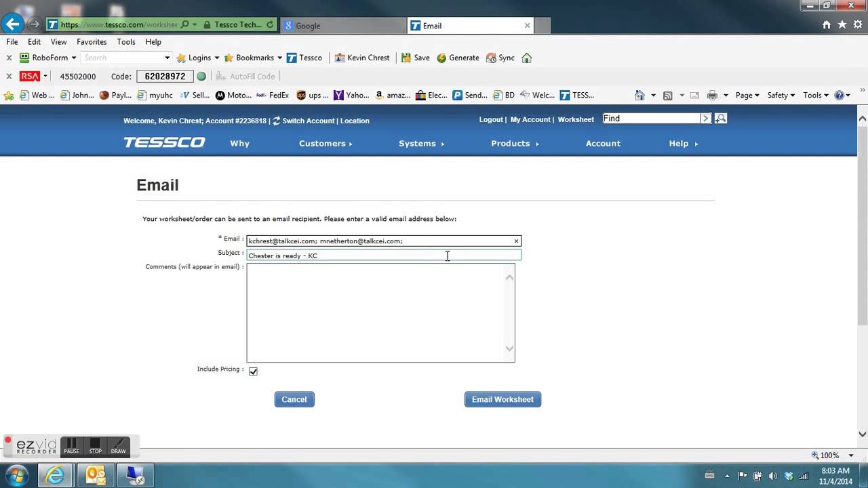The image size is (868, 488).
Task: Click the RSA logo icon
Action: [x=30, y=77]
